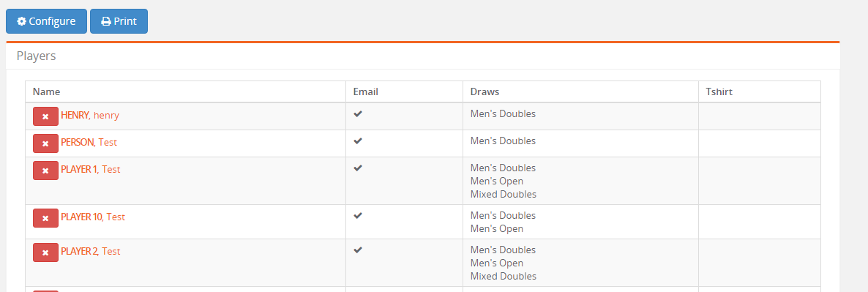Open PERSON, Test player profile link
Image resolution: width=868 pixels, height=292 pixels.
pos(89,142)
